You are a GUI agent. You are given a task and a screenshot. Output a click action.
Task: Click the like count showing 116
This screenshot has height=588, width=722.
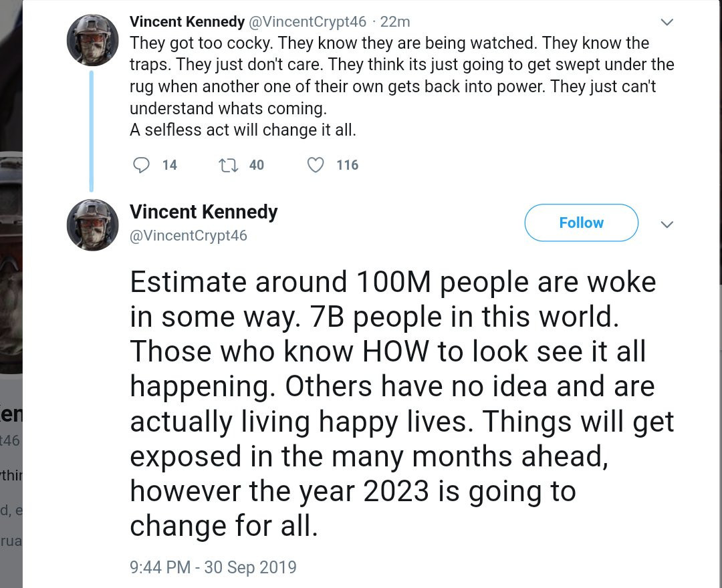pos(348,165)
